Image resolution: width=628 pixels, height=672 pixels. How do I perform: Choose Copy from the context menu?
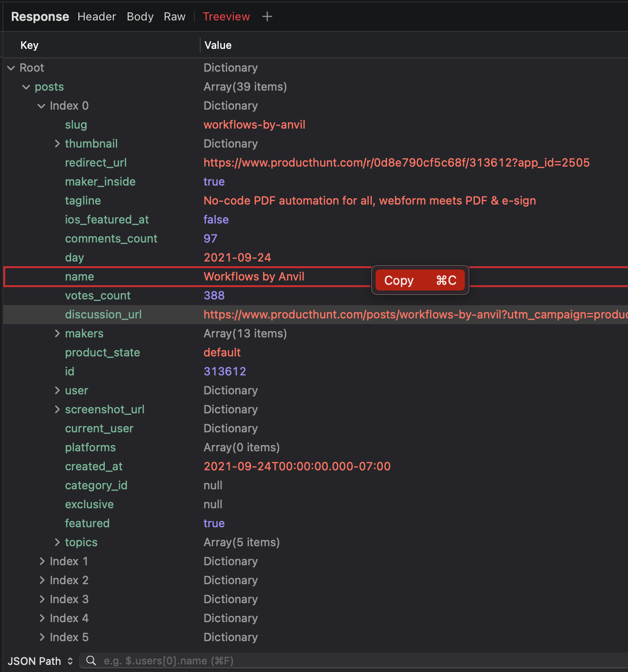[420, 280]
